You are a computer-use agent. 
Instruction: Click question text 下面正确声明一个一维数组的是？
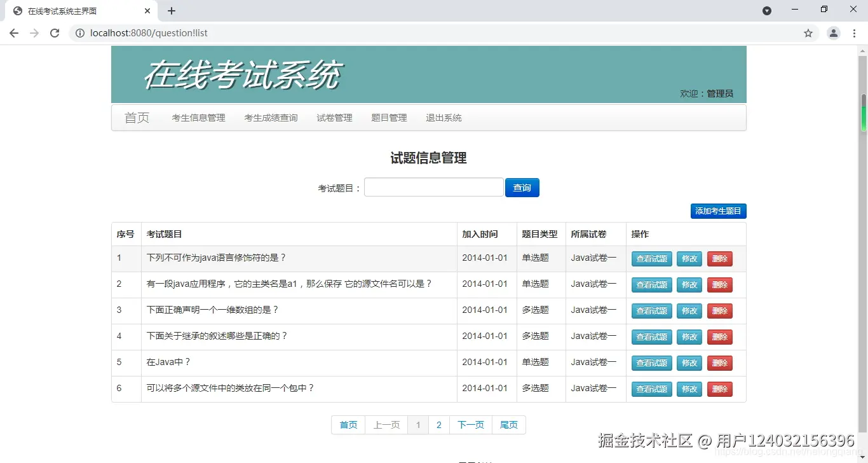point(213,310)
